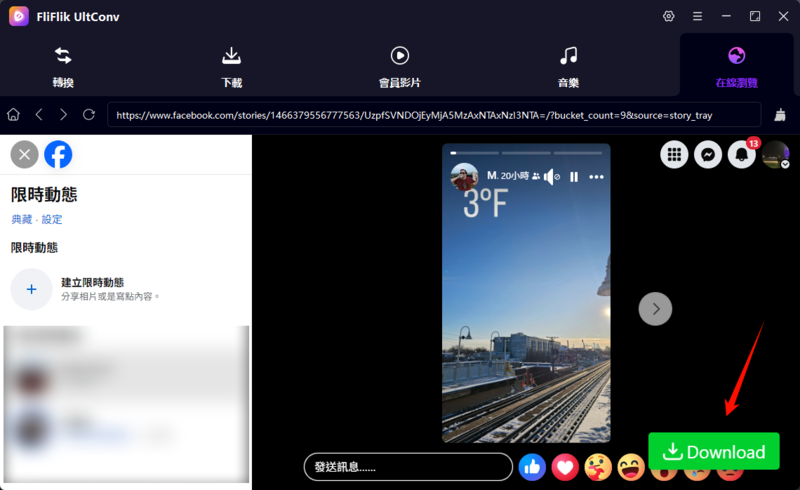Click the FliFlik UltConv app logo
This screenshot has height=490, width=800.
pyautogui.click(x=19, y=16)
